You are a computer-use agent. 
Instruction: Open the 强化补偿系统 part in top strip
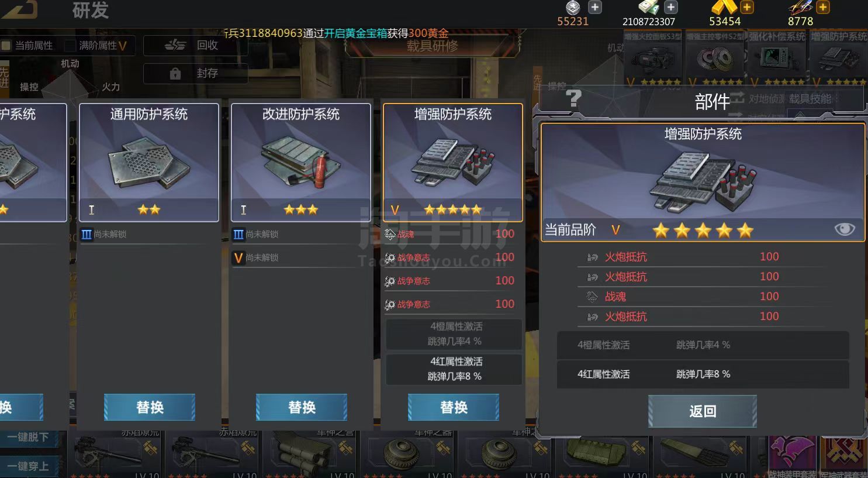click(x=777, y=58)
